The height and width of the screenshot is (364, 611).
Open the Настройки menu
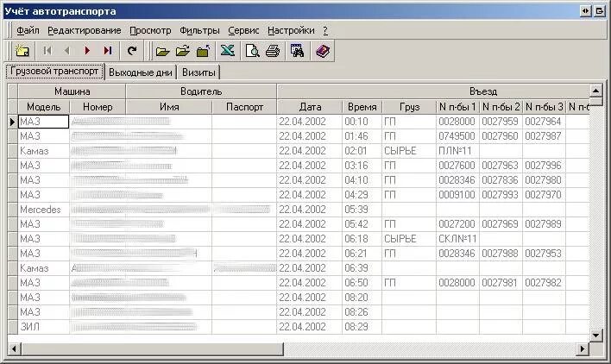(x=291, y=30)
